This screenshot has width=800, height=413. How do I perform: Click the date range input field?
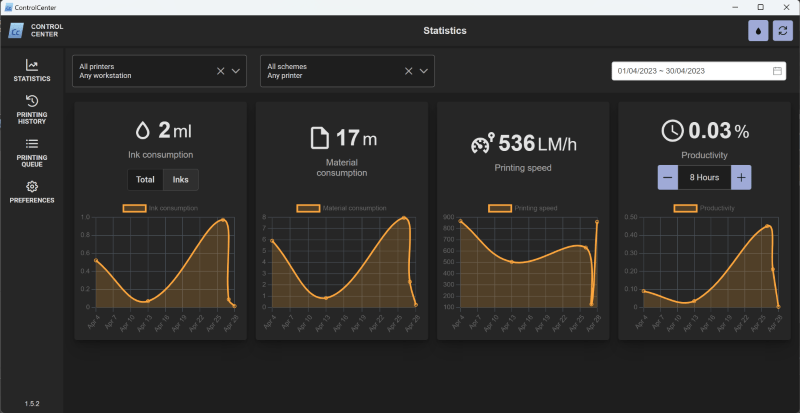[x=690, y=71]
